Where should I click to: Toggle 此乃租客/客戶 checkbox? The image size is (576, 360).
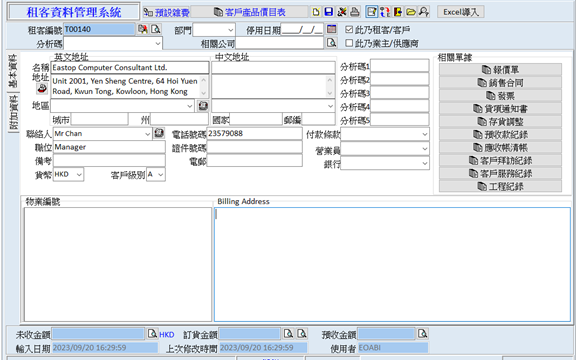tap(349, 30)
